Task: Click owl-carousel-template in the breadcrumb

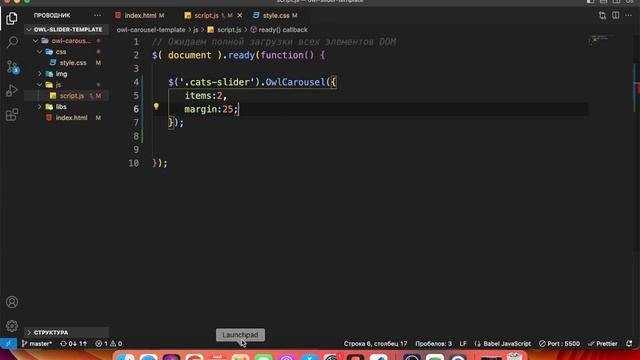Action: pyautogui.click(x=151, y=30)
